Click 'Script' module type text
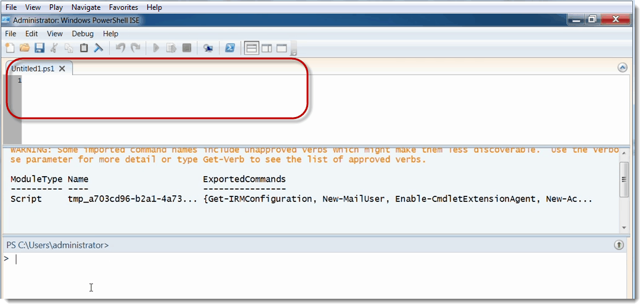 [26, 199]
